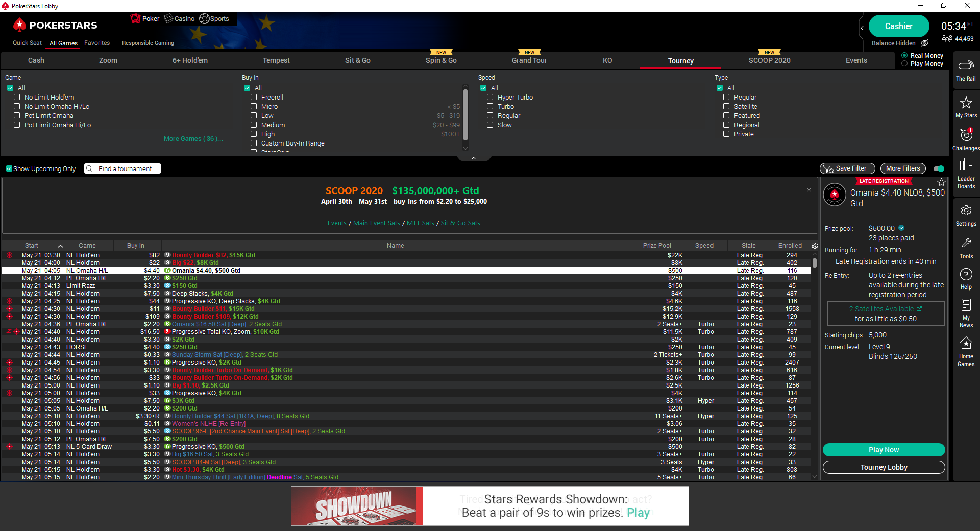980x531 pixels.
Task: Check the Turbo speed filter
Action: tap(490, 106)
